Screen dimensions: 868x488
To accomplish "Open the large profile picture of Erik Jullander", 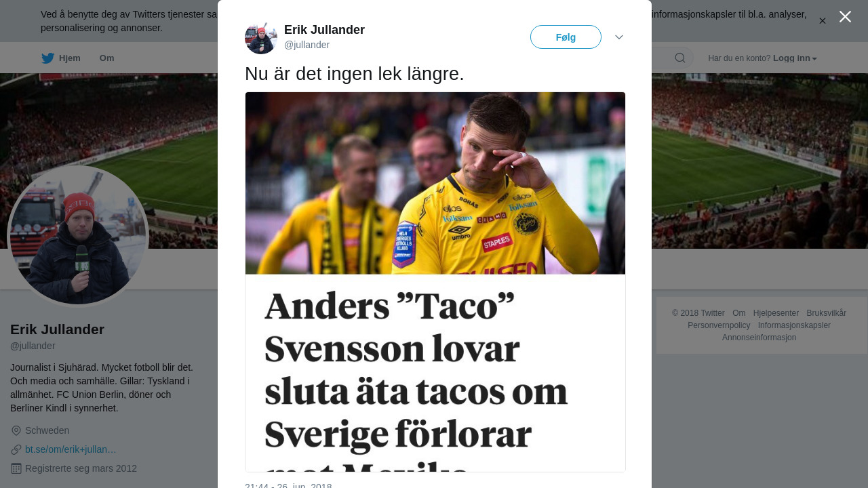I will pos(78,237).
